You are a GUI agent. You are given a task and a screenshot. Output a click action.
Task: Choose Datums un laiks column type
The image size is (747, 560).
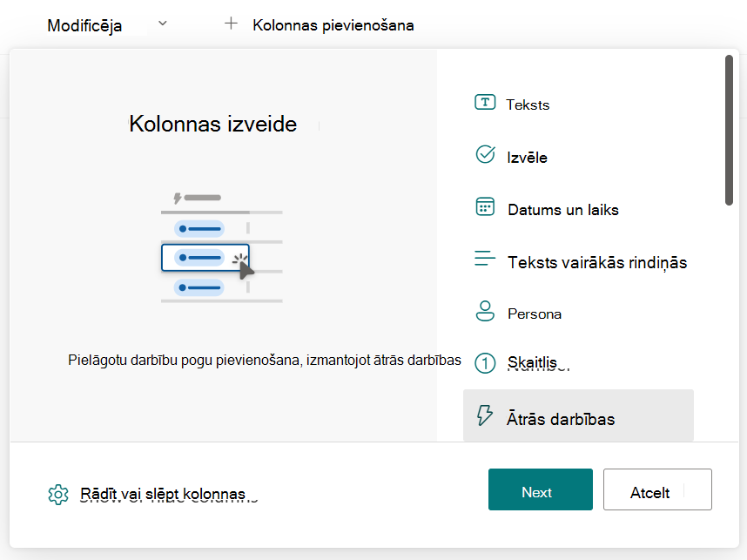point(563,210)
